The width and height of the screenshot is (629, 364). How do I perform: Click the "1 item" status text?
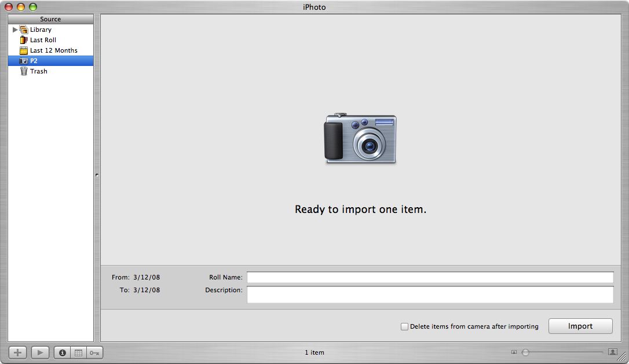coord(314,352)
